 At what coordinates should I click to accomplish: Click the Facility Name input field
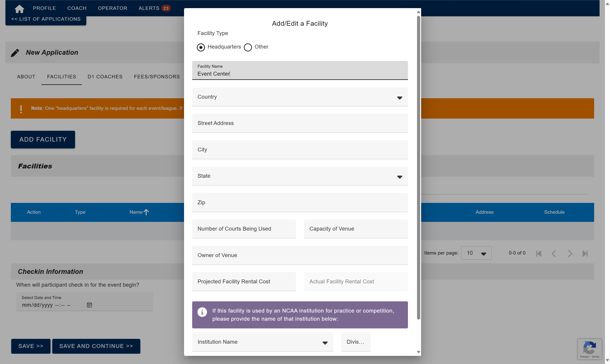click(x=300, y=70)
